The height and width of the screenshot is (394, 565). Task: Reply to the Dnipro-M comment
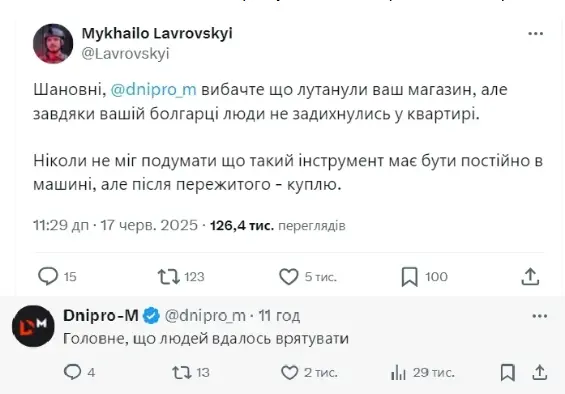coord(72,372)
